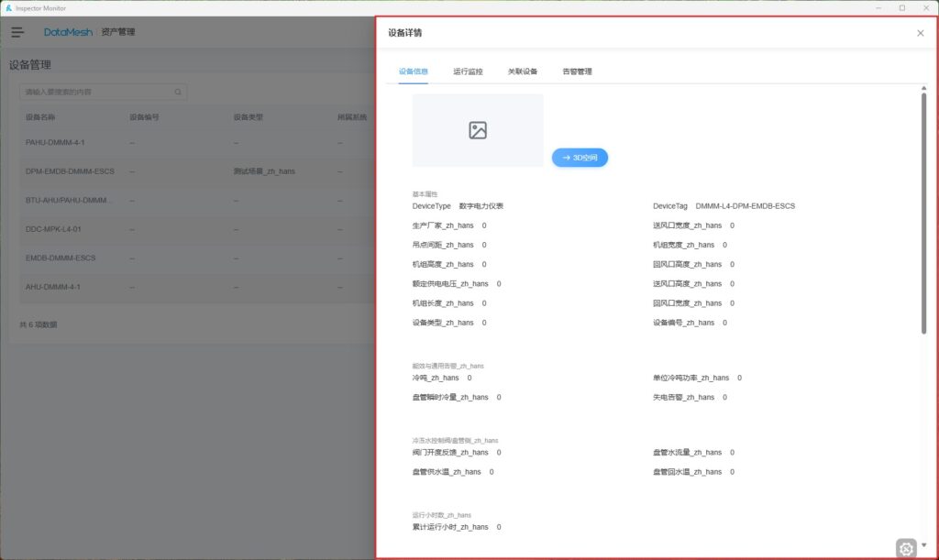Image resolution: width=939 pixels, height=560 pixels.
Task: Go to the 告警管理 tab
Action: [x=577, y=71]
